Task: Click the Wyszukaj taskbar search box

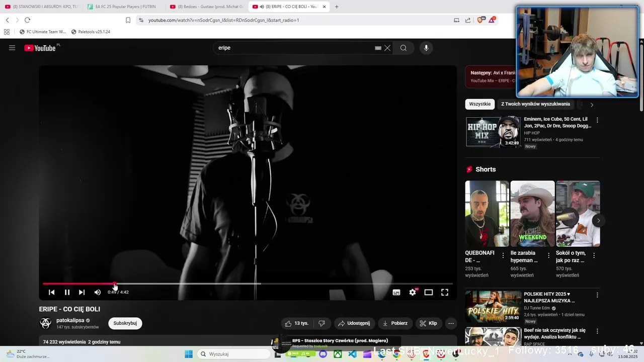Action: [x=234, y=354]
